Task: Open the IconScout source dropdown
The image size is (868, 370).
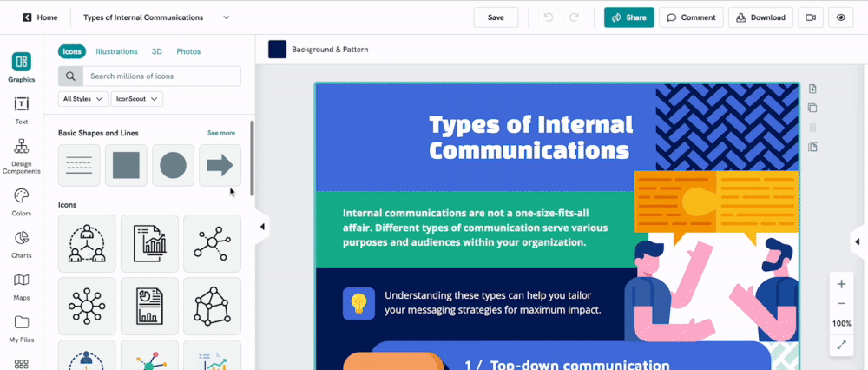Action: click(137, 99)
